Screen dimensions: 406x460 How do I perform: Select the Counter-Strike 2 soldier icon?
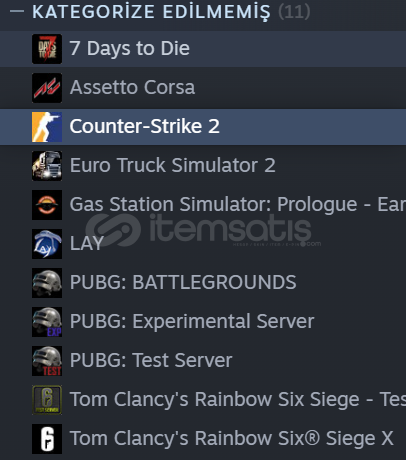(x=47, y=127)
